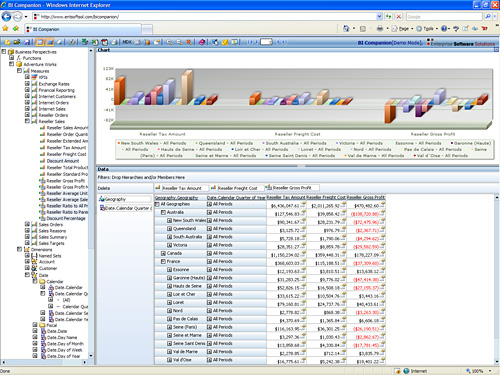500x375 pixels.
Task: Click the save diskette toolbar icon
Action: (x=27, y=42)
